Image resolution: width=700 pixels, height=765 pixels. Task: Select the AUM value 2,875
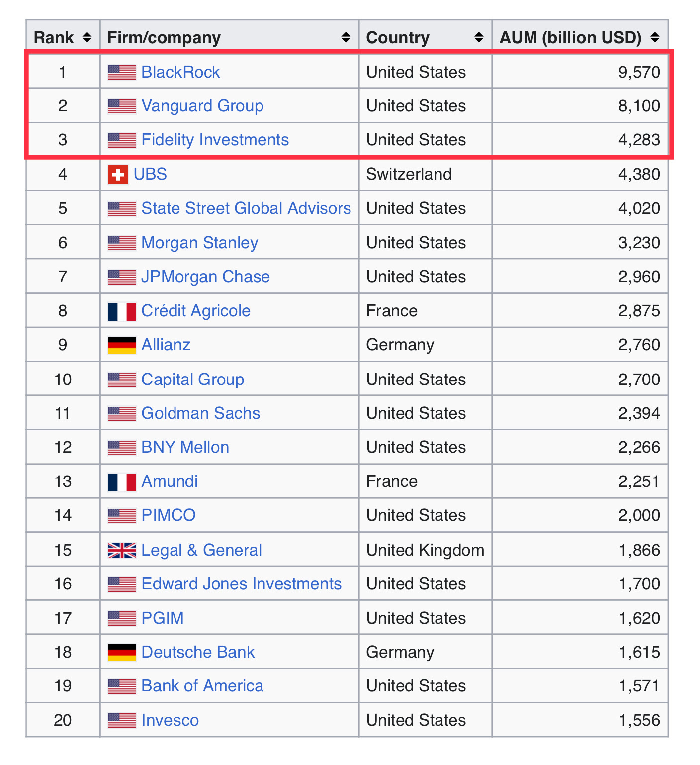[639, 311]
